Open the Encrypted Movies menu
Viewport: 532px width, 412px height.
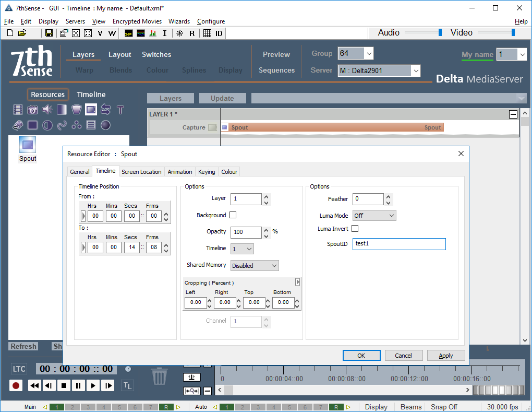point(137,21)
